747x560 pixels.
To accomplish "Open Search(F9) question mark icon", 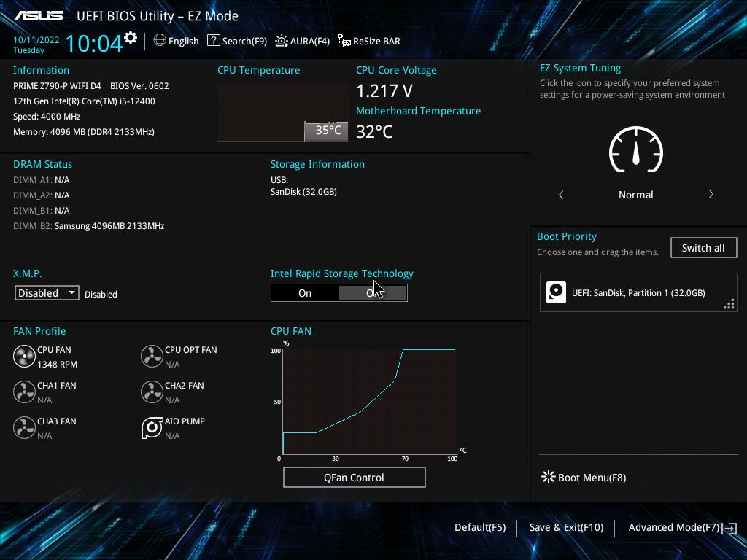I will pyautogui.click(x=214, y=41).
